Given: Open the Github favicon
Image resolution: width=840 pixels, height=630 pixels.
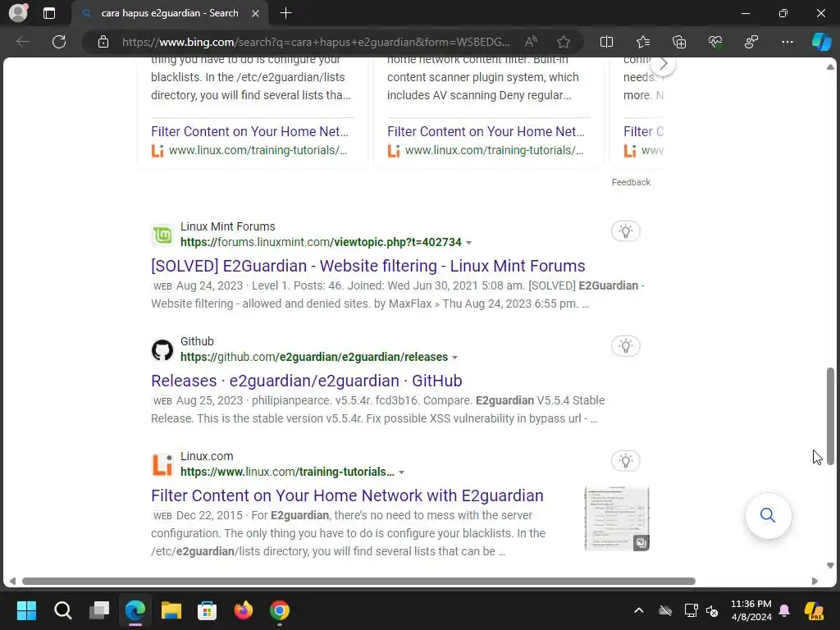Looking at the screenshot, I should (162, 349).
